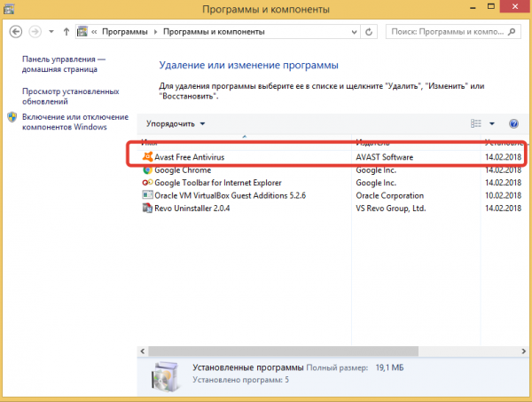Click publisher AVAST Software cell
The width and height of the screenshot is (532, 402).
pos(385,157)
